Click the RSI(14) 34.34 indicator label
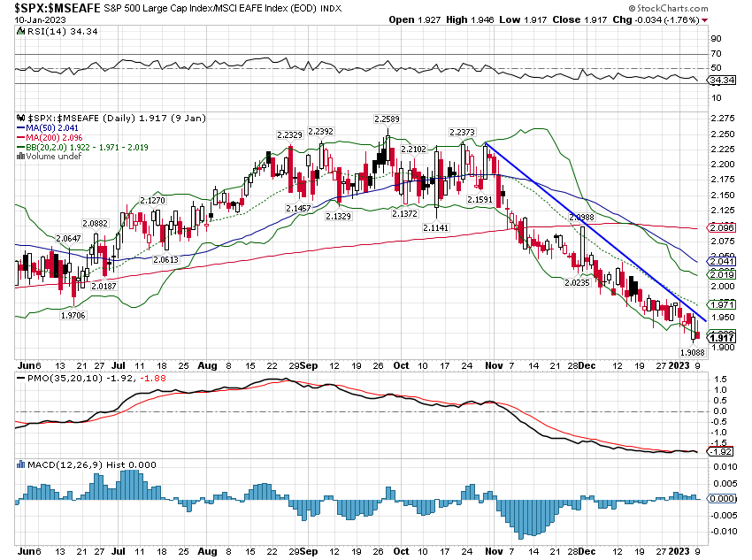 point(63,32)
